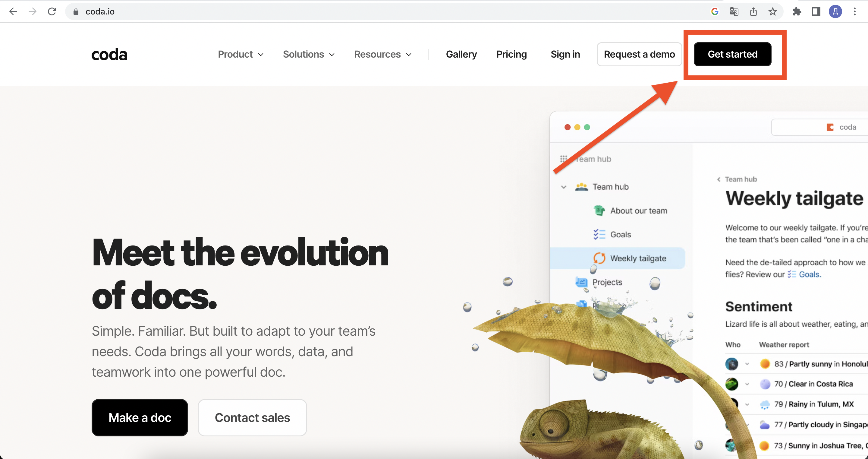Collapse the Team hub tree section

tap(563, 187)
